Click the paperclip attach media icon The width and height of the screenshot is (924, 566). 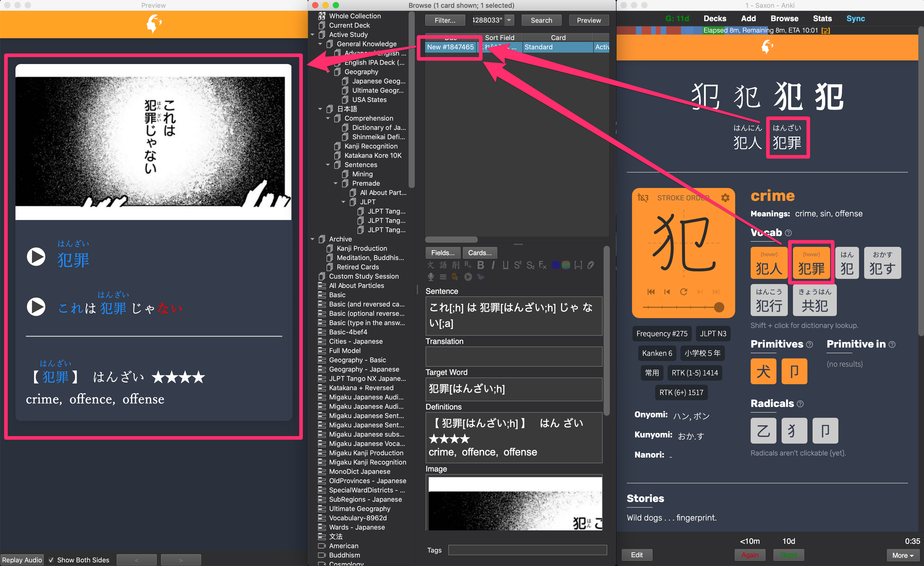(x=591, y=265)
